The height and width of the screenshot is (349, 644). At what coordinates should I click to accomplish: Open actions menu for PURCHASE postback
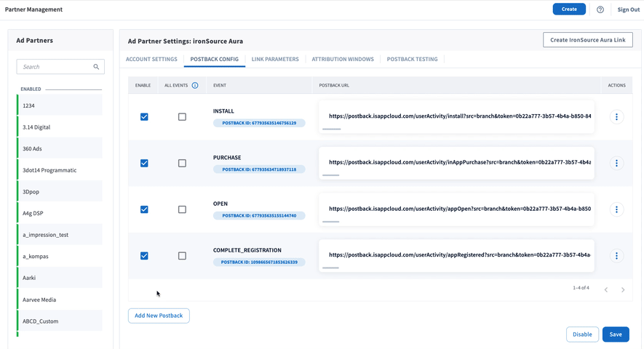pos(616,164)
